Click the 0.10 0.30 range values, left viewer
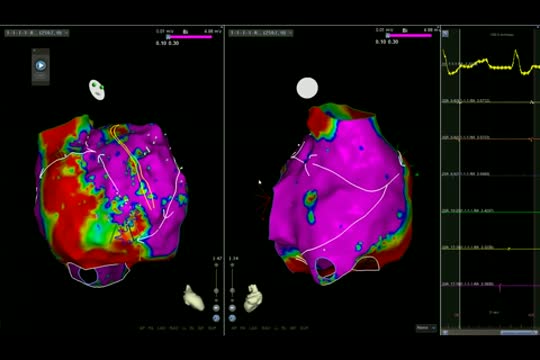540x360 pixels. click(167, 43)
